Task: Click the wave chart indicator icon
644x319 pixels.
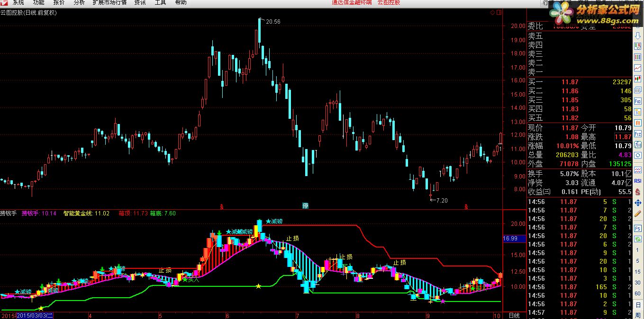Action: [x=638, y=170]
